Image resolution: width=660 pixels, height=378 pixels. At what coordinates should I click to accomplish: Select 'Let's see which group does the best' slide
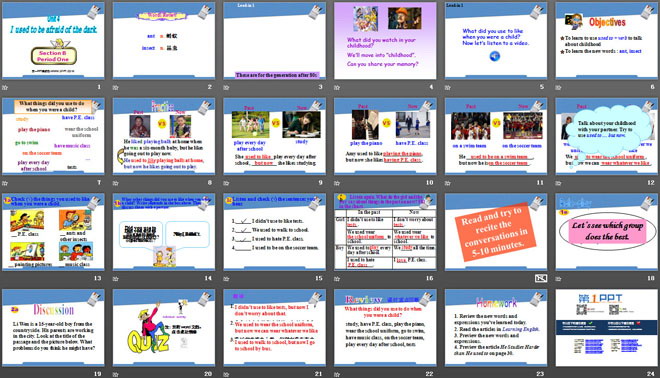[x=607, y=232]
